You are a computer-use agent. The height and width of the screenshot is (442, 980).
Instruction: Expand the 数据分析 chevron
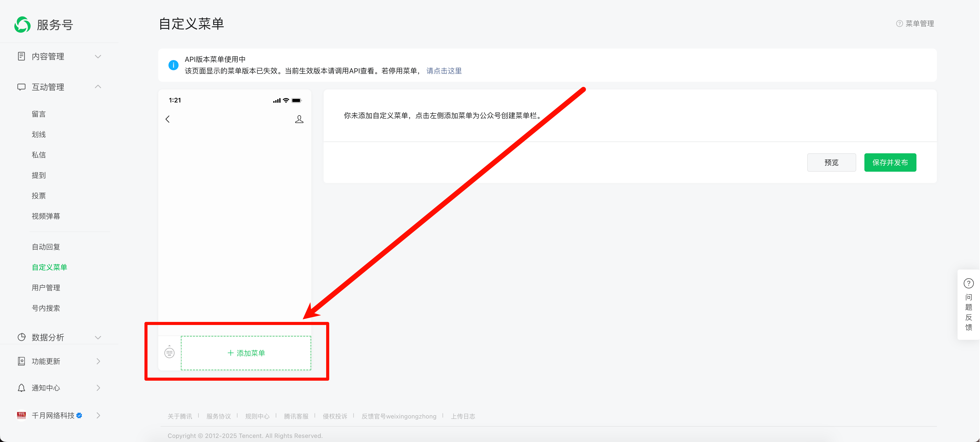[98, 337]
